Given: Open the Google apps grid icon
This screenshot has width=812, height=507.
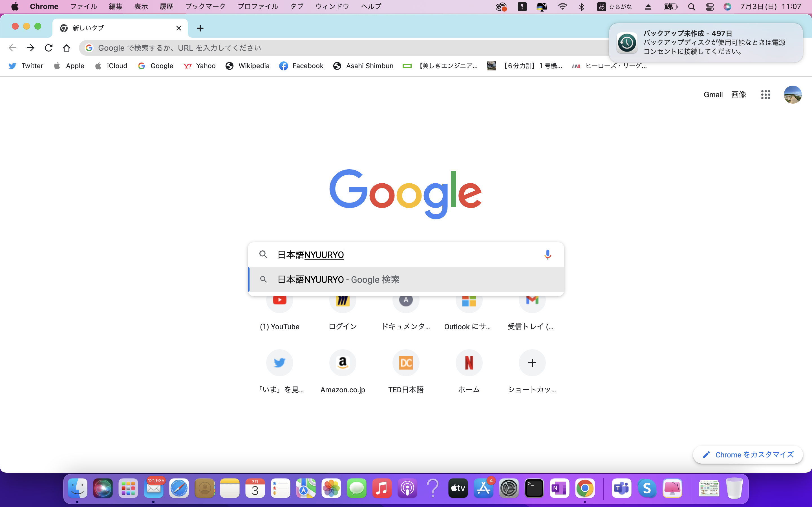Looking at the screenshot, I should [765, 95].
